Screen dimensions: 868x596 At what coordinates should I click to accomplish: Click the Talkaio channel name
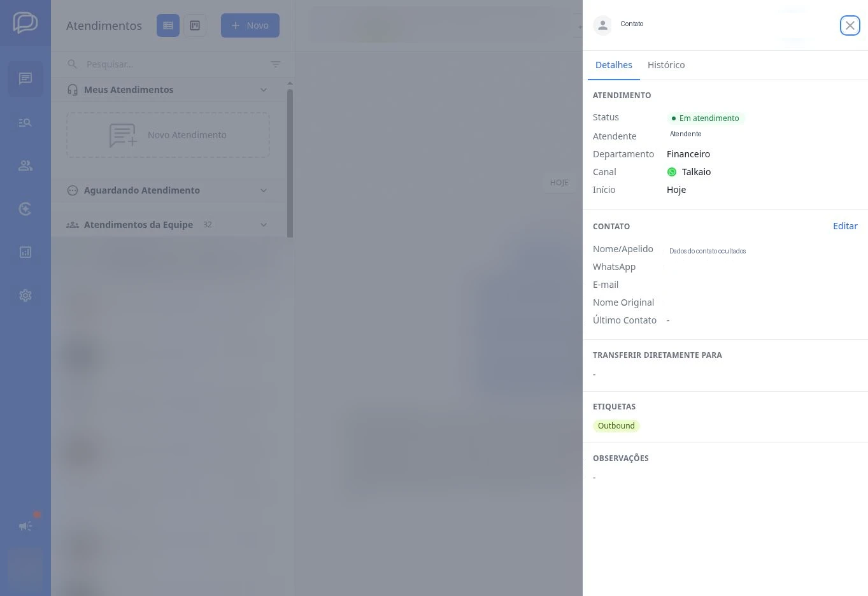[696, 172]
